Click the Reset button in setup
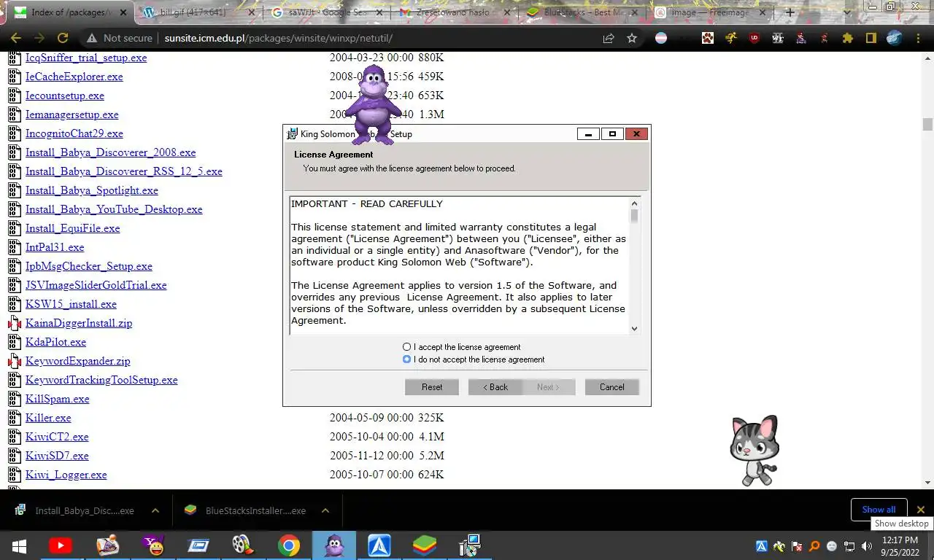 pyautogui.click(x=432, y=387)
